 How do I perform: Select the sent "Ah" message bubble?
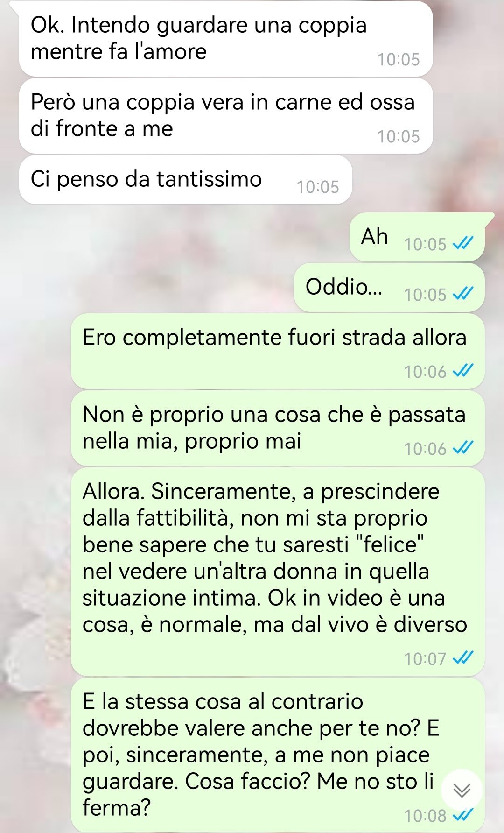(417, 237)
